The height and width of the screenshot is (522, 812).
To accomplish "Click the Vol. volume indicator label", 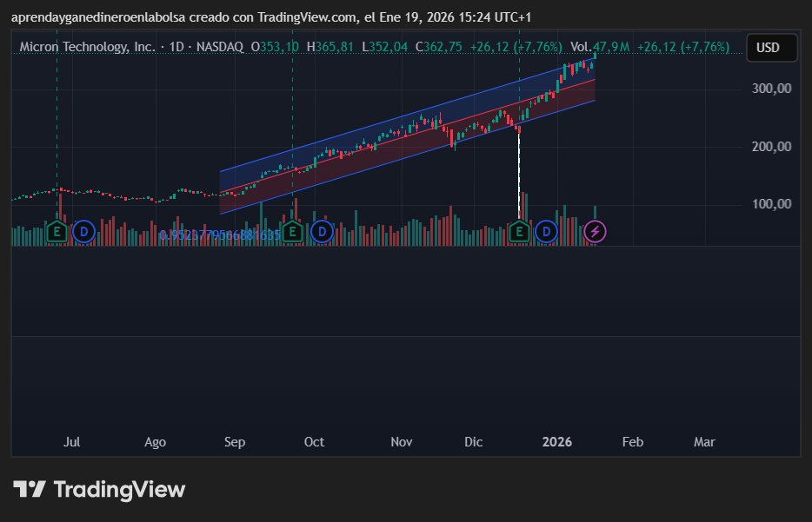I will coord(580,48).
